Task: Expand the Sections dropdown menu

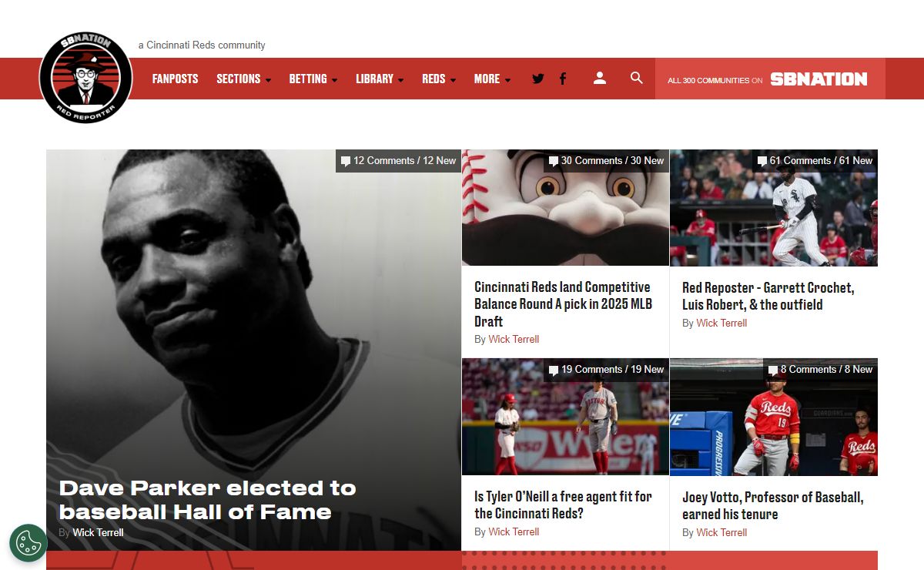Action: (243, 79)
